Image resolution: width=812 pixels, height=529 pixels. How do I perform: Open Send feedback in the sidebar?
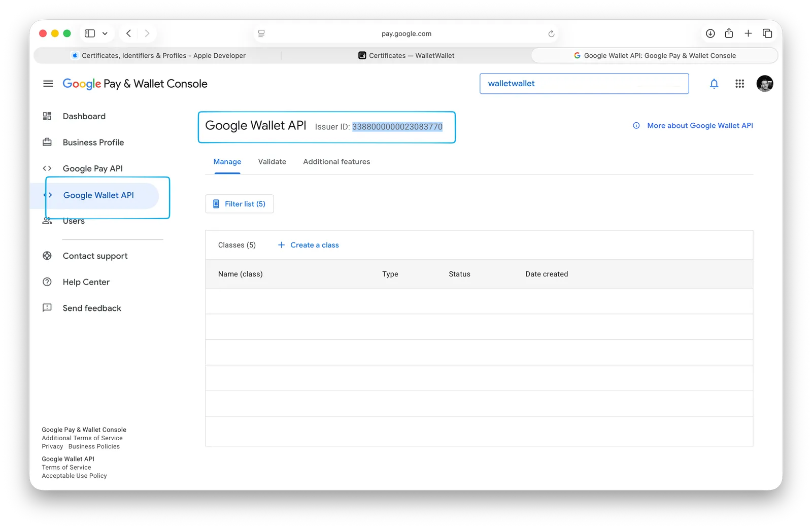92,308
